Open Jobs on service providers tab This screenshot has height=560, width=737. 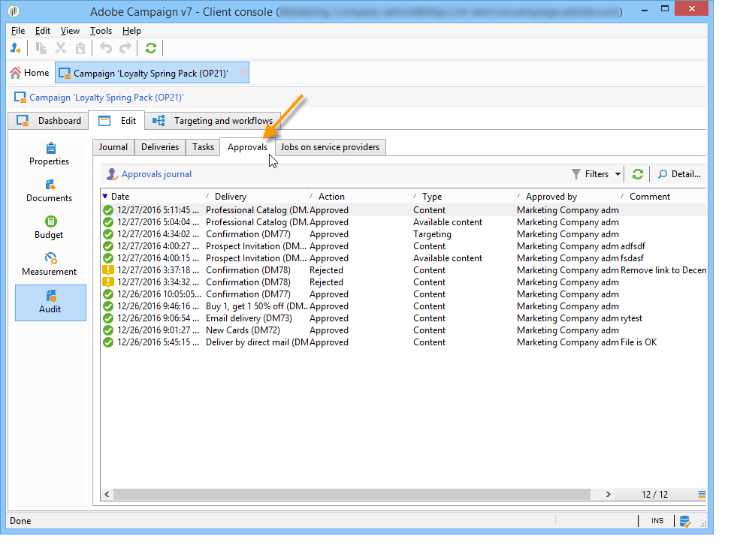pyautogui.click(x=330, y=147)
